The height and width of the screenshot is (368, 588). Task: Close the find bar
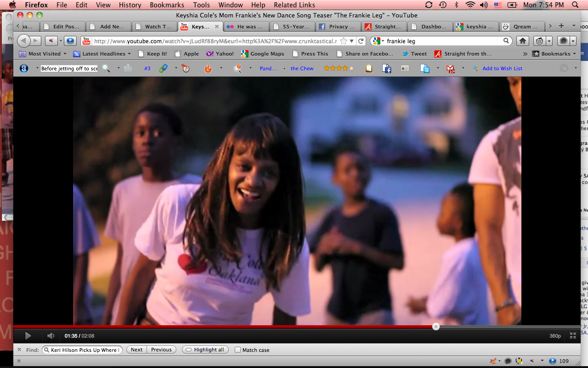(19, 350)
